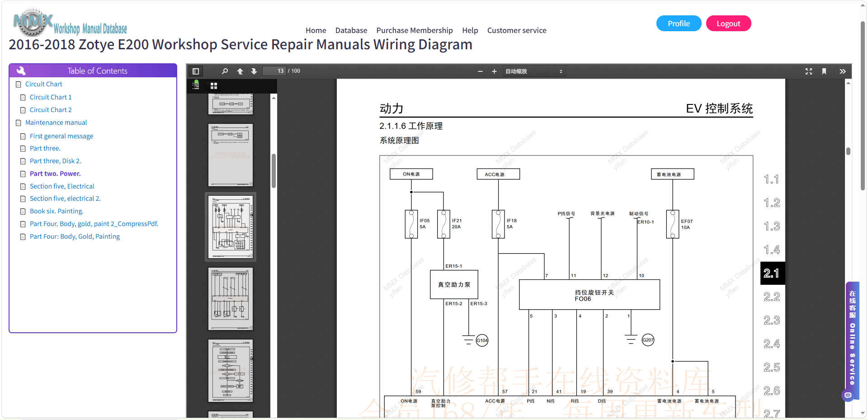This screenshot has width=868, height=420.
Task: Show the thumbnails grid view
Action: pyautogui.click(x=214, y=86)
